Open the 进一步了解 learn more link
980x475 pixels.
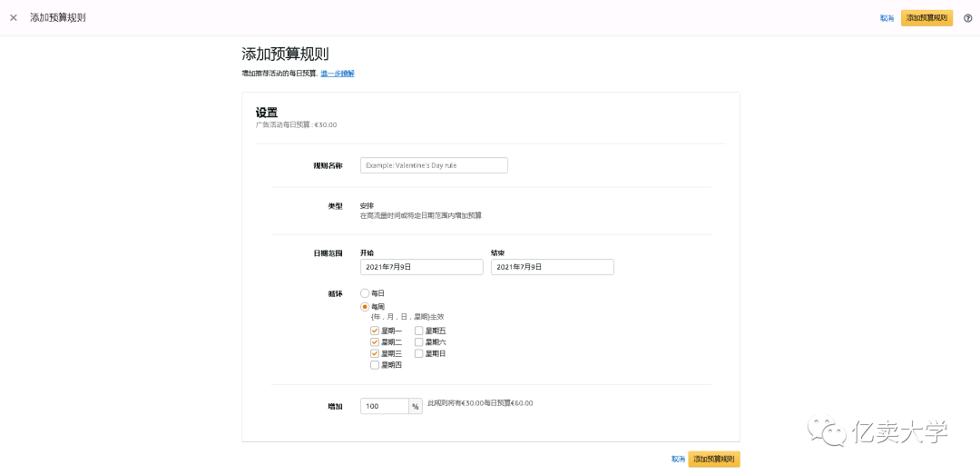click(338, 74)
